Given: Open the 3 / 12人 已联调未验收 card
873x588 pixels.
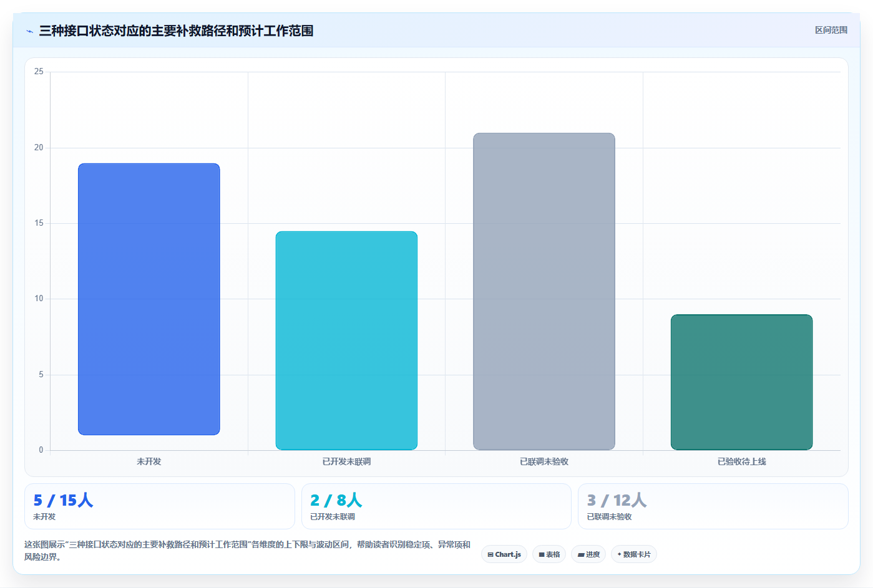Looking at the screenshot, I should coord(713,506).
